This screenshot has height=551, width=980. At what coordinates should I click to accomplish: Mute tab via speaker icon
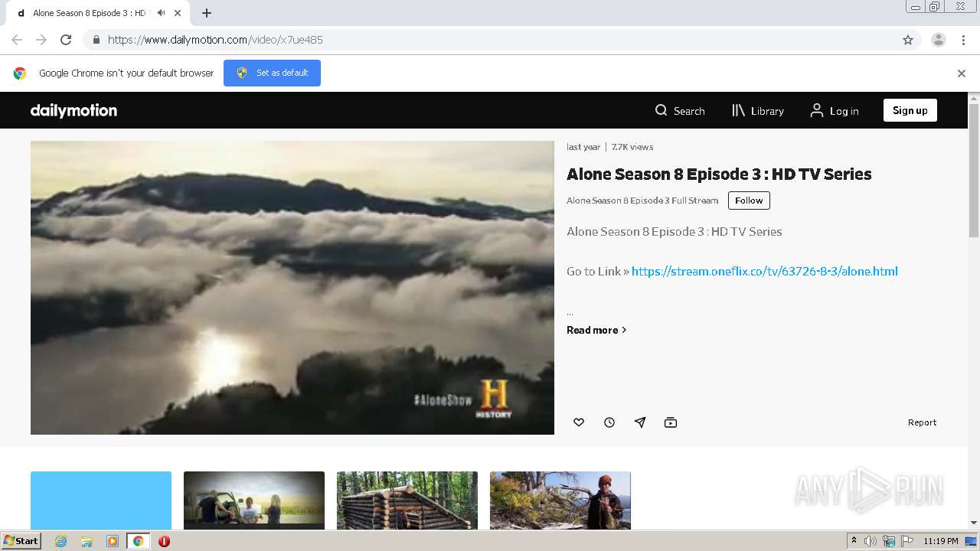[x=161, y=13]
